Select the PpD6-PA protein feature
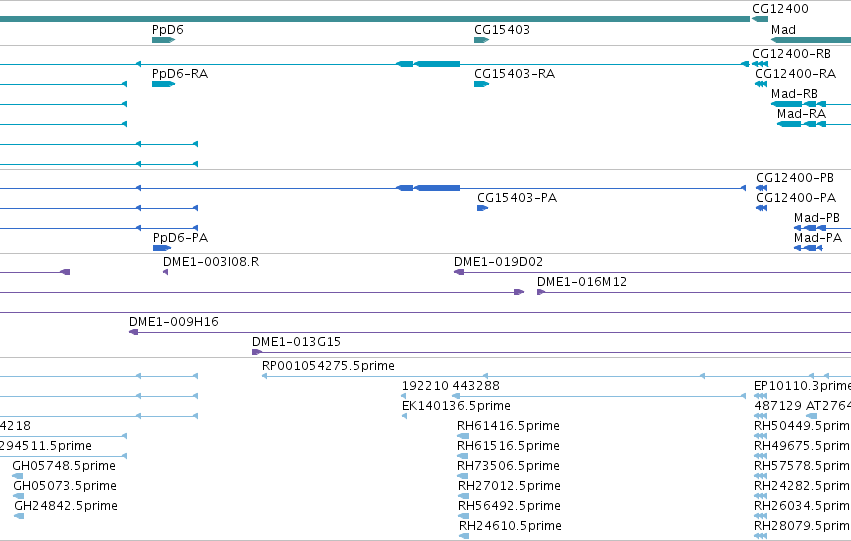Viewport: 851px width, 541px height. pos(162,248)
